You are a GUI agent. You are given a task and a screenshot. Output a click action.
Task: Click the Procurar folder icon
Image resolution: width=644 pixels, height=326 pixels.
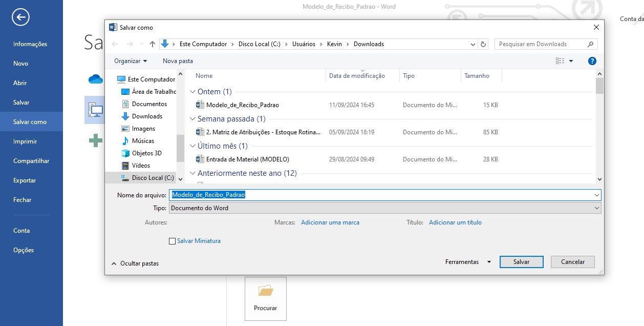(x=265, y=292)
